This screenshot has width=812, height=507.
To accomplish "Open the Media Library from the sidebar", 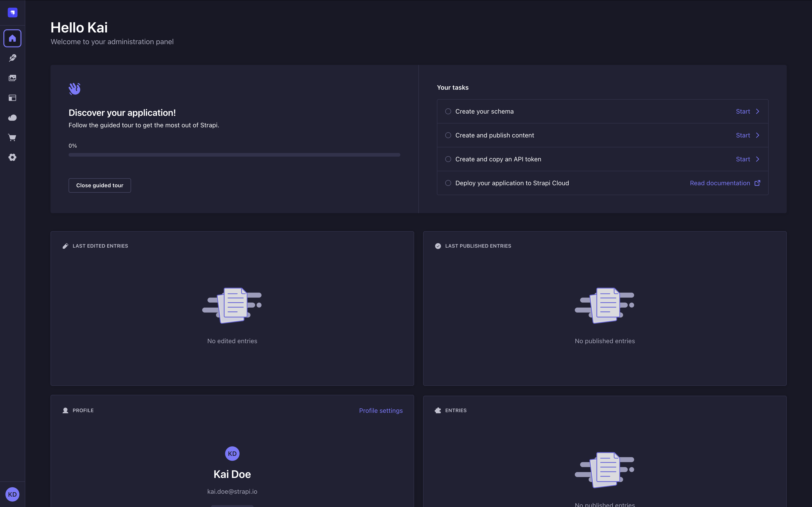I will pos(12,78).
